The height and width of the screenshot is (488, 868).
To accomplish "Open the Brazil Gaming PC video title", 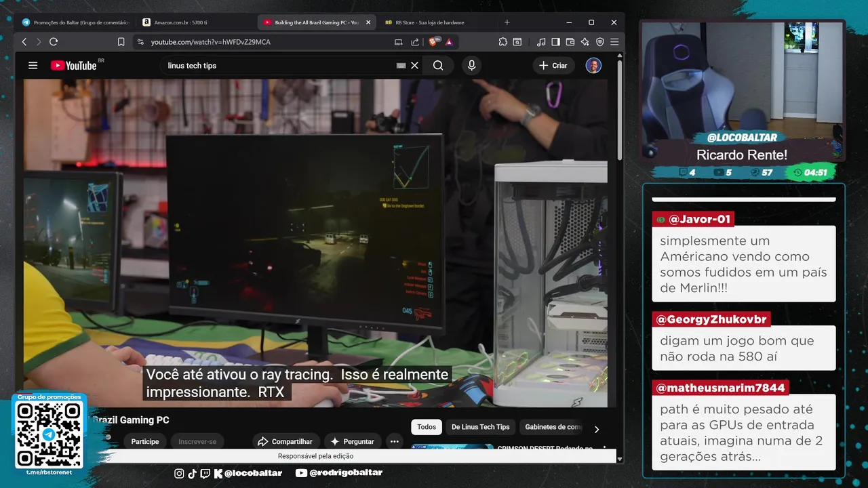I will [131, 420].
